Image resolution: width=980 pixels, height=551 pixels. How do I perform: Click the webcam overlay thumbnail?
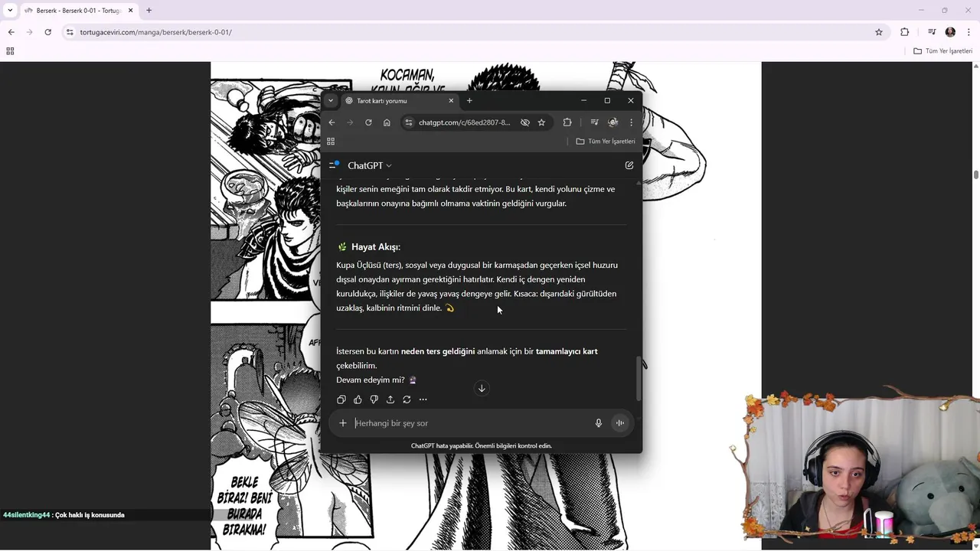point(854,471)
